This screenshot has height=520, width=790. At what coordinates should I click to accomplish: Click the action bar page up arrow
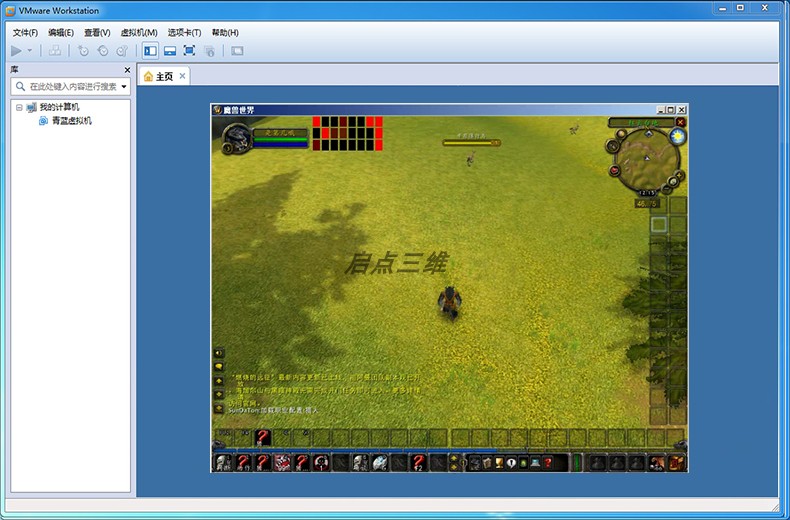454,458
